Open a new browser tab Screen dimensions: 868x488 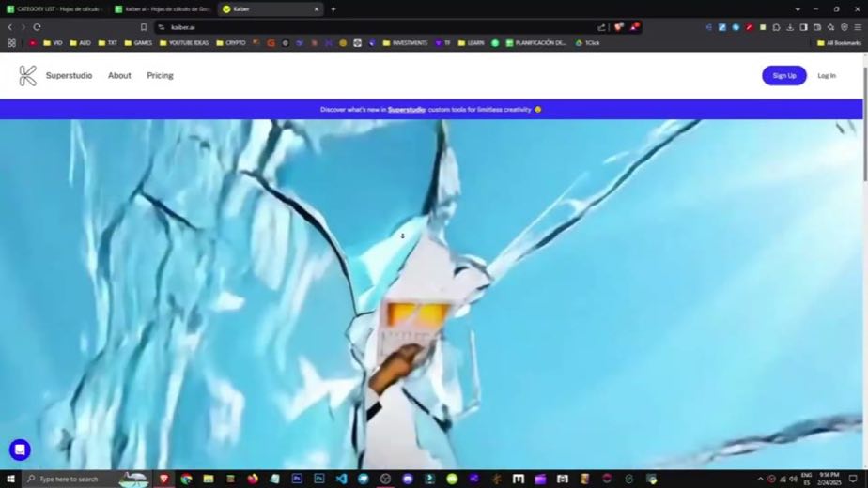coord(333,9)
